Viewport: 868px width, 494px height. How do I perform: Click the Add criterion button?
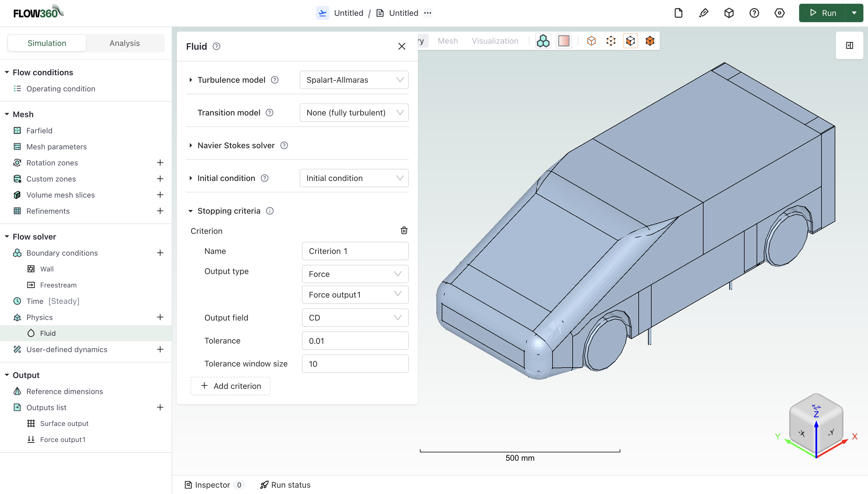[x=230, y=386]
